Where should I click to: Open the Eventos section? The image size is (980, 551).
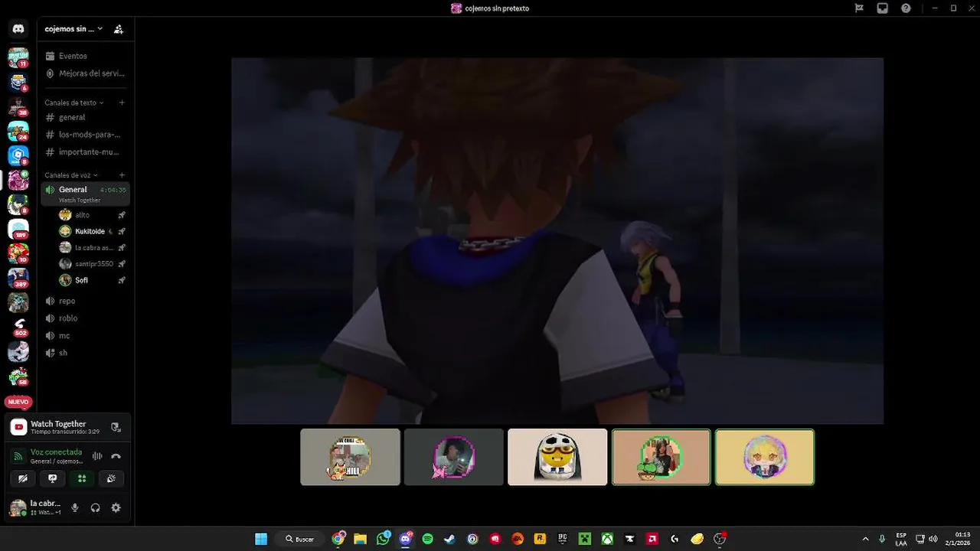click(73, 56)
